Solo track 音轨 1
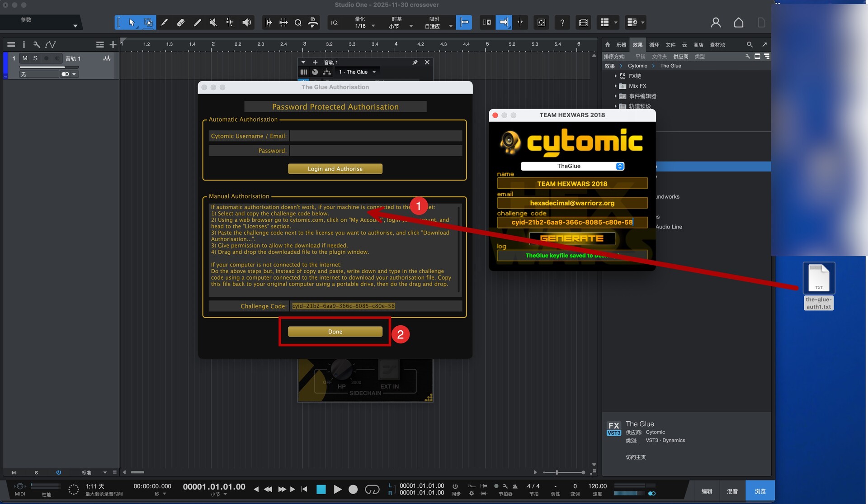The width and height of the screenshot is (868, 504). click(35, 58)
